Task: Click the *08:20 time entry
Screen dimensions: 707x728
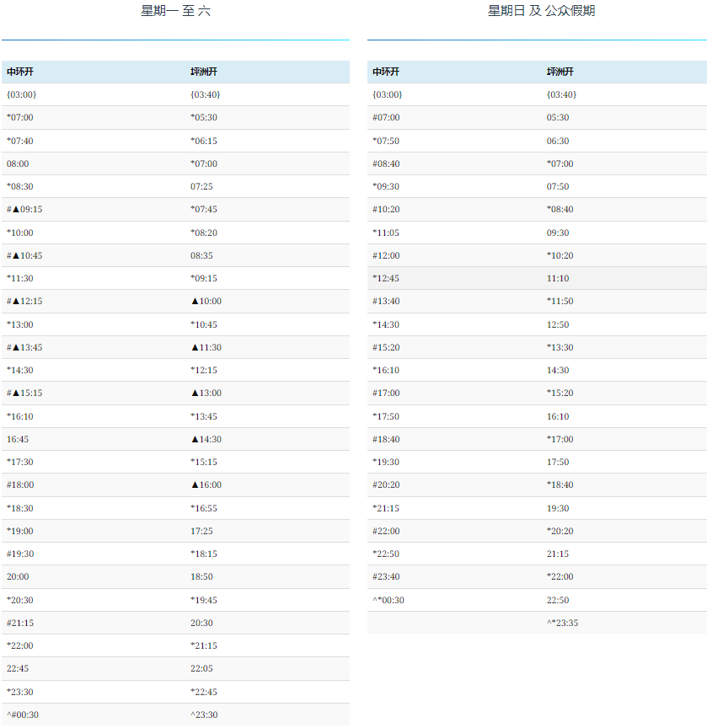Action: 204,233
